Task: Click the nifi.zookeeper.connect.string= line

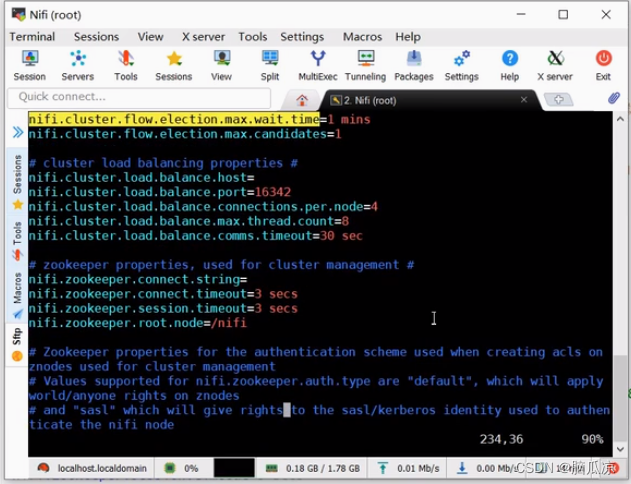Action: [138, 279]
